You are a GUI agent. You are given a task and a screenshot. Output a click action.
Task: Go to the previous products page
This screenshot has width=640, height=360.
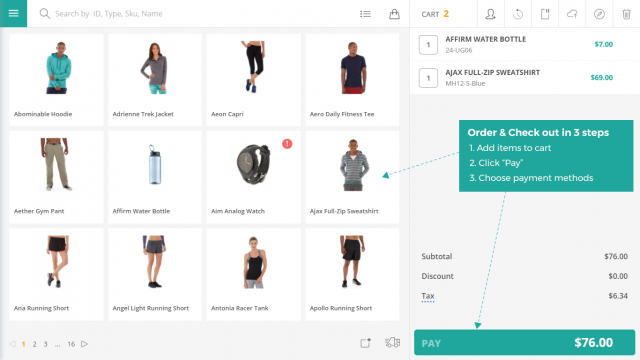click(x=13, y=344)
